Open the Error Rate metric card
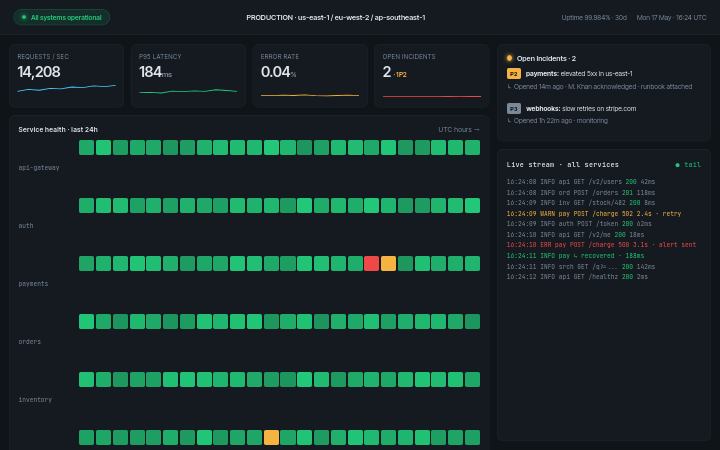Image resolution: width=720 pixels, height=450 pixels. pyautogui.click(x=310, y=76)
